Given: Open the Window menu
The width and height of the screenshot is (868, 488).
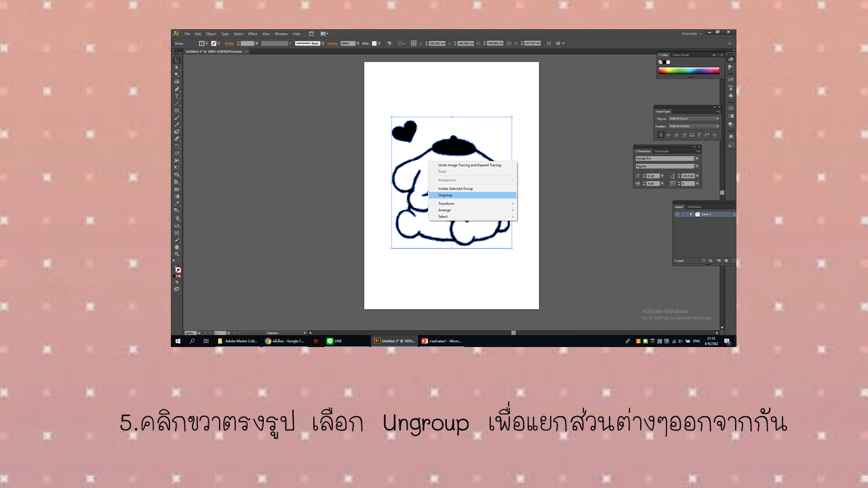Looking at the screenshot, I should (281, 33).
